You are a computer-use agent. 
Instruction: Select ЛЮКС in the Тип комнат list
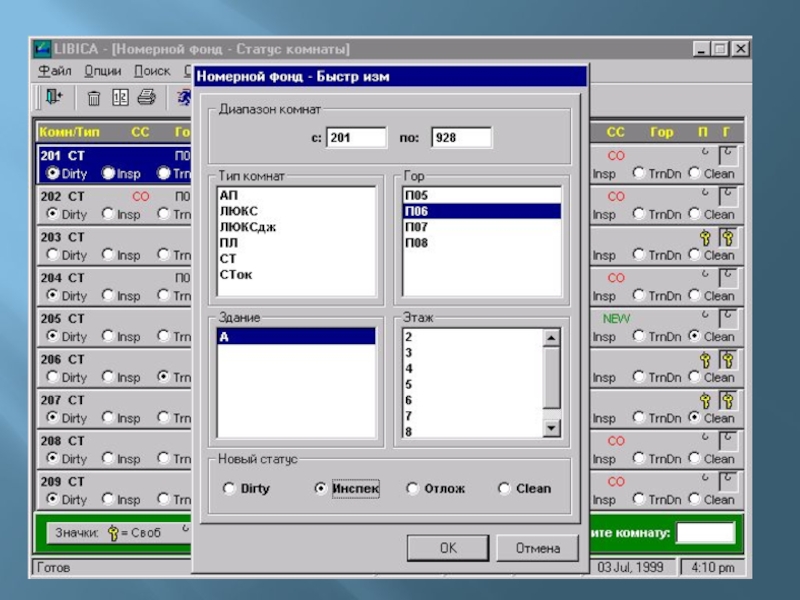point(238,211)
